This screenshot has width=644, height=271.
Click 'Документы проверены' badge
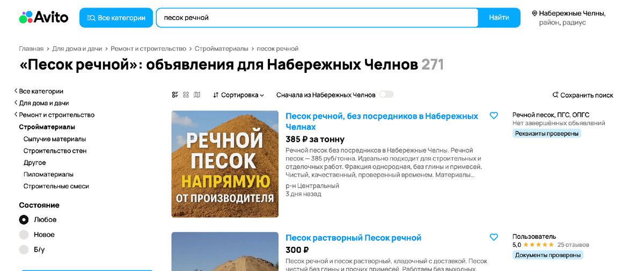tap(547, 255)
